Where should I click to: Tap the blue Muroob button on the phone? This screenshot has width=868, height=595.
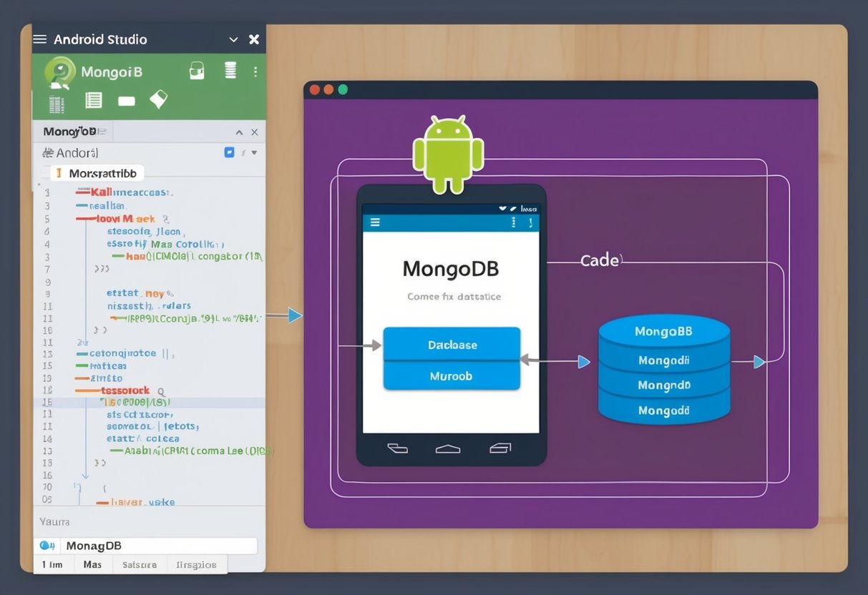pyautogui.click(x=452, y=376)
